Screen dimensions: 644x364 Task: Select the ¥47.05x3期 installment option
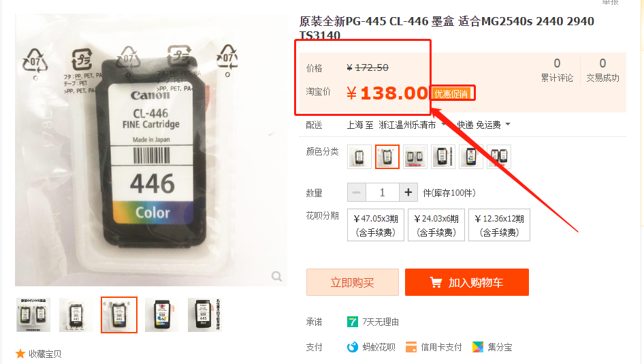click(376, 225)
